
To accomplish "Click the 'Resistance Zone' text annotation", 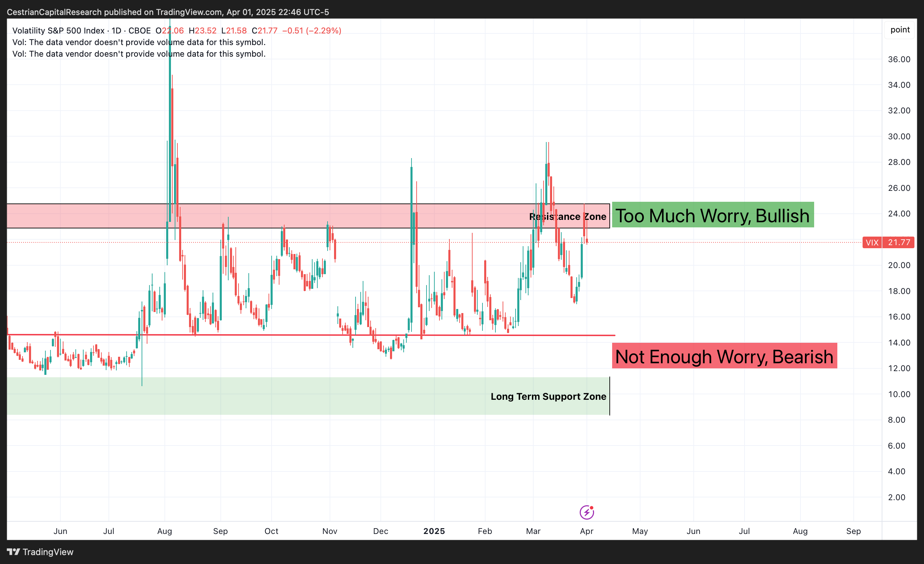I will 567,216.
